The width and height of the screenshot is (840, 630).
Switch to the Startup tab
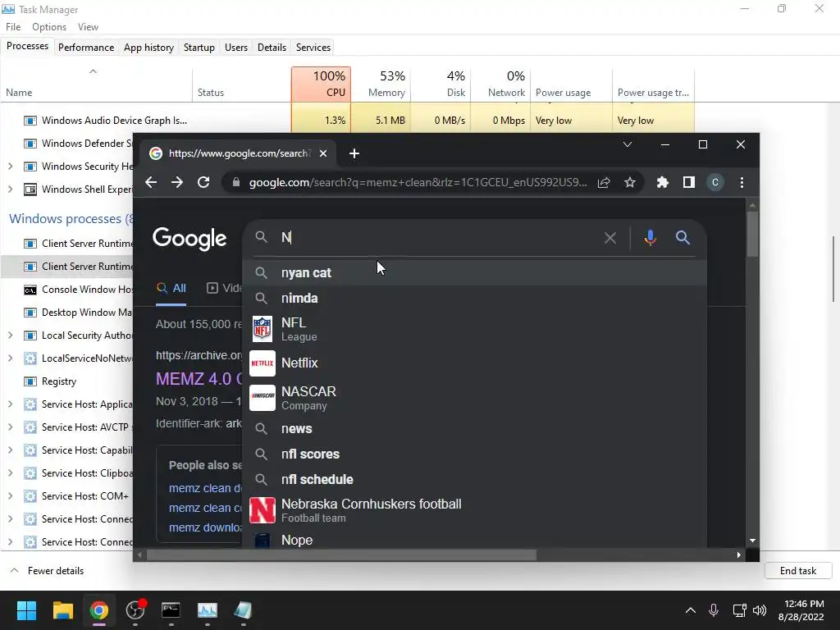pos(199,47)
